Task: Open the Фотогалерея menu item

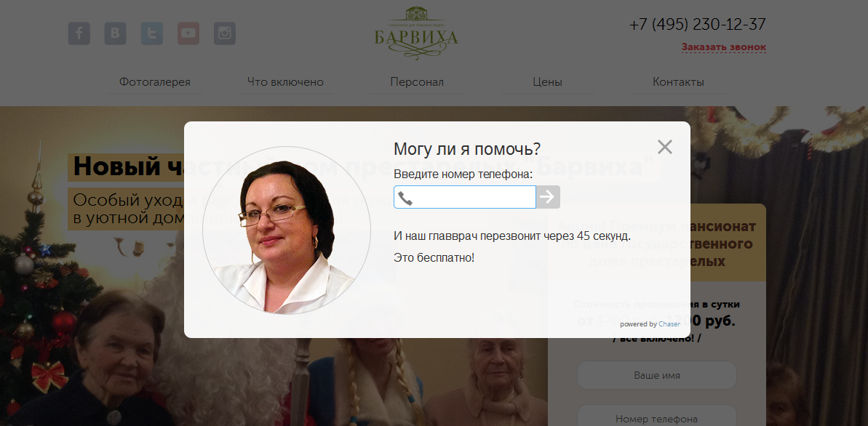Action: click(x=155, y=82)
